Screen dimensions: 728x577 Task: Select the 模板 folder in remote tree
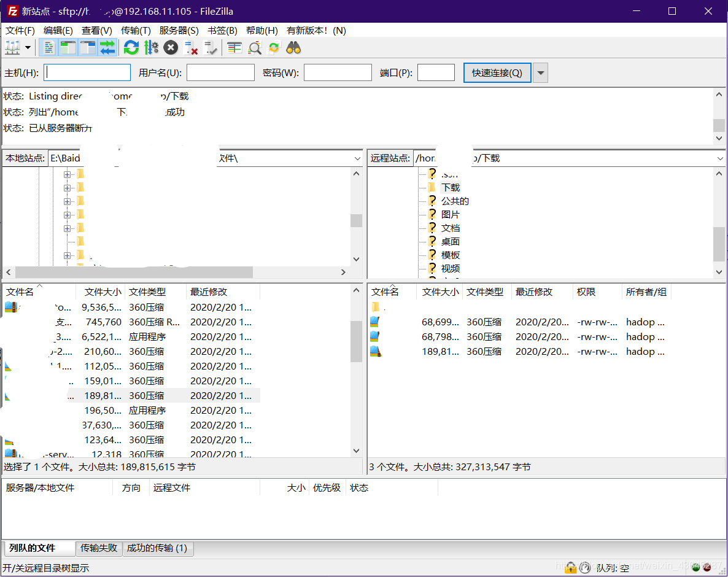pos(450,255)
